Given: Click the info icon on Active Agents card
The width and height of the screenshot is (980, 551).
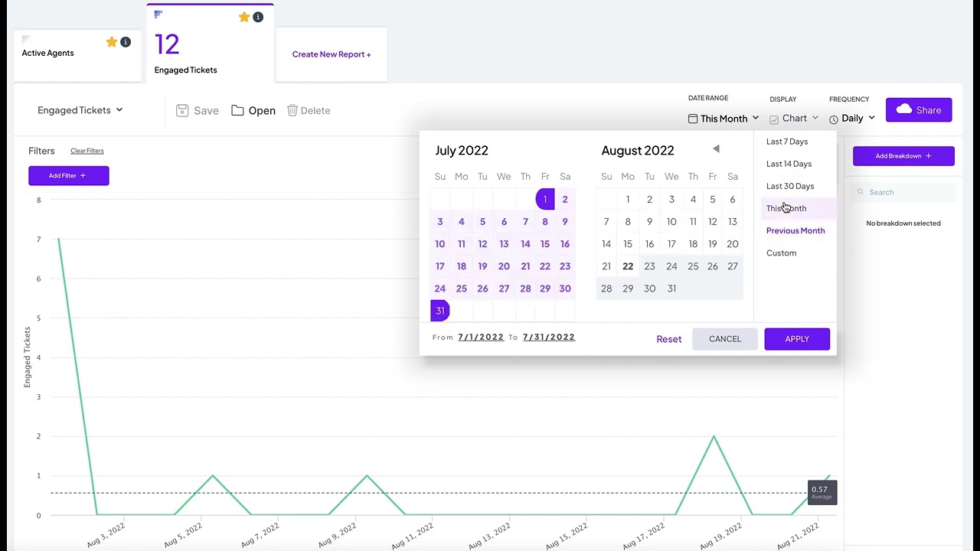Looking at the screenshot, I should point(126,42).
